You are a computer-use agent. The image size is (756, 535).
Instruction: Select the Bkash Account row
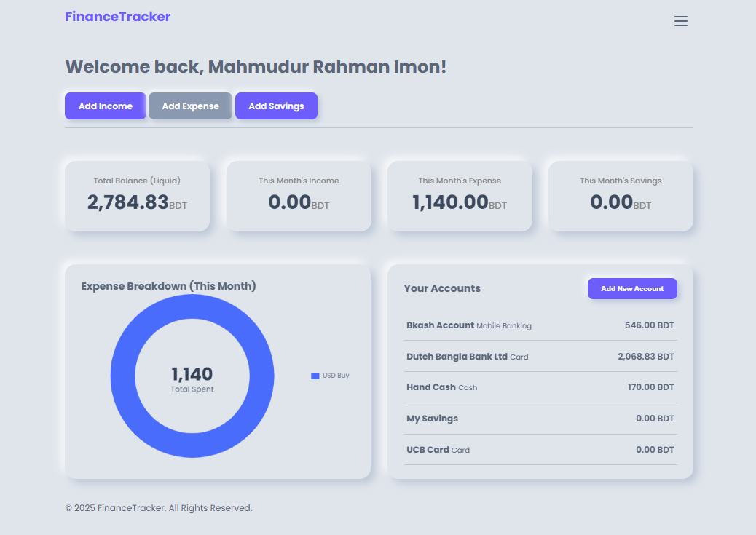coord(540,325)
